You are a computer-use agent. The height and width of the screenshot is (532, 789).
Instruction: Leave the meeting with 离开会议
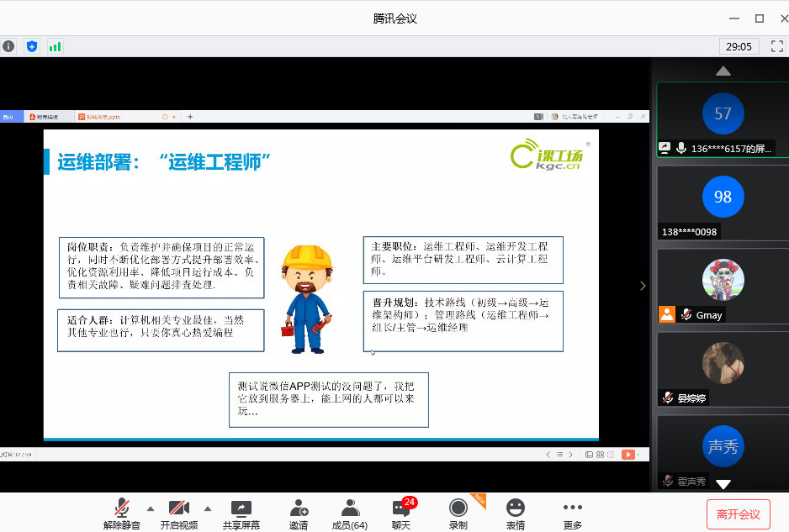pyautogui.click(x=738, y=514)
